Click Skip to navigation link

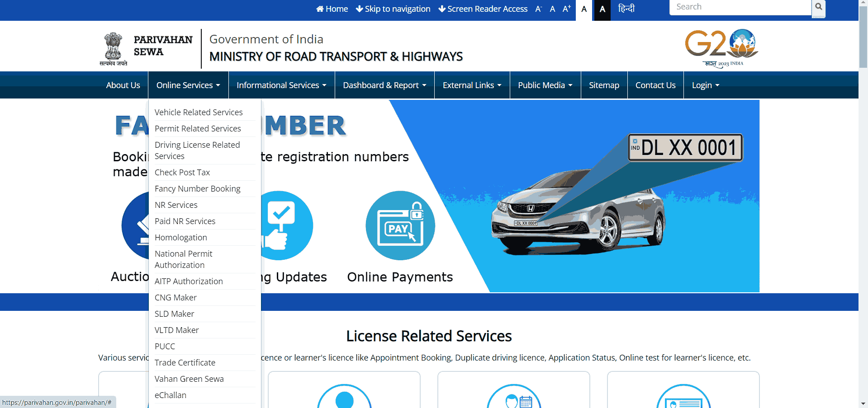393,9
